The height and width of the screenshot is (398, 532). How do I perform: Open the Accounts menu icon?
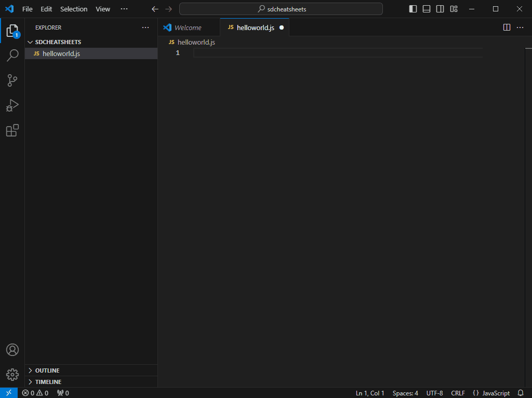click(12, 350)
